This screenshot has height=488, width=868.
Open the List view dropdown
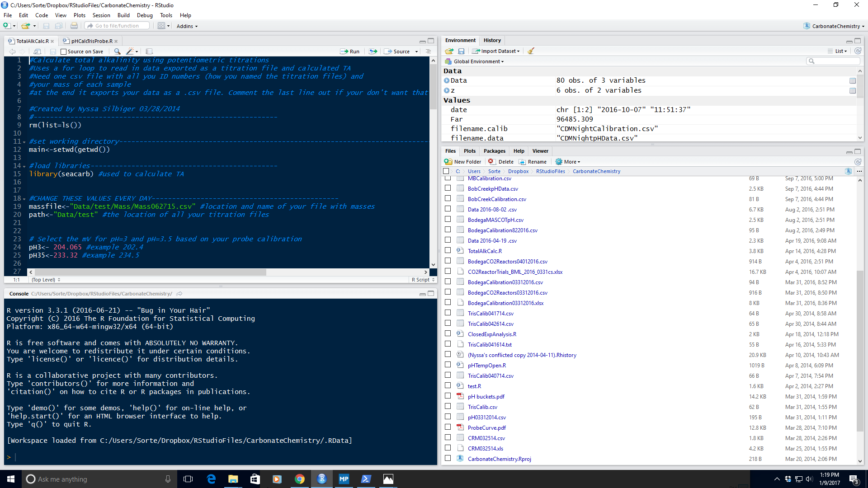pos(838,51)
